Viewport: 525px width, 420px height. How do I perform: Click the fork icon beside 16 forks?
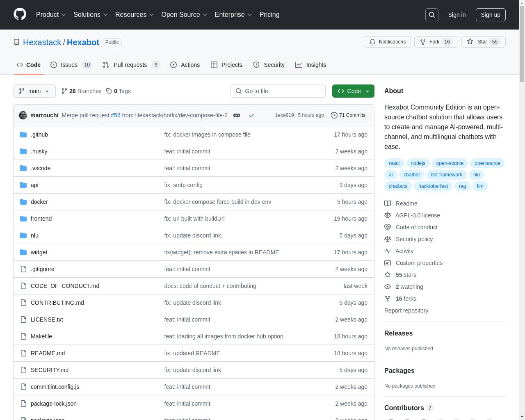point(388,299)
